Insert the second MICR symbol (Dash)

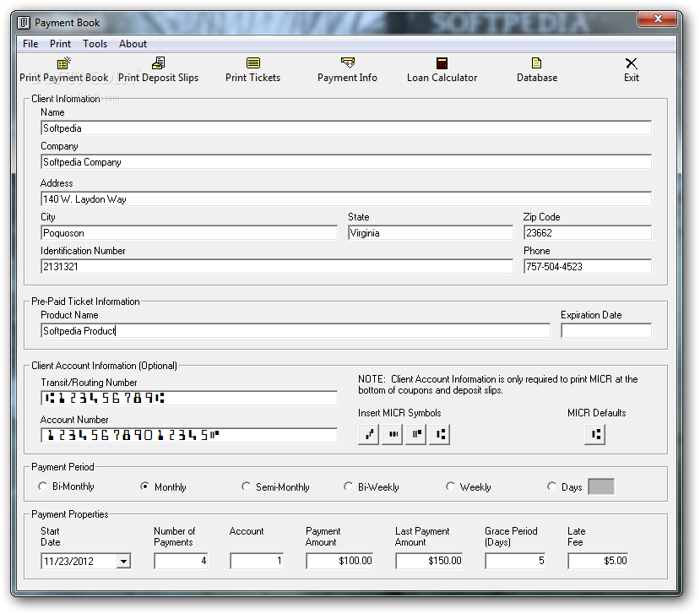click(x=393, y=434)
